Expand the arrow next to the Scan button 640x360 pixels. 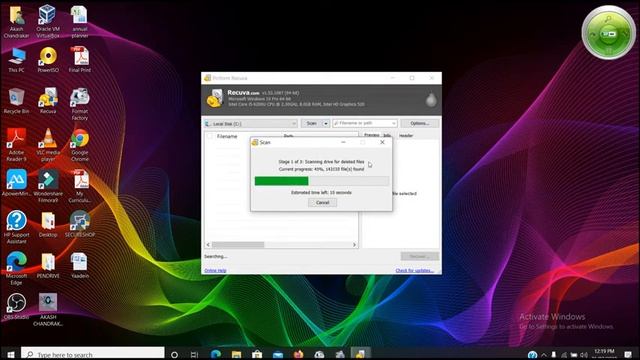pyautogui.click(x=326, y=123)
